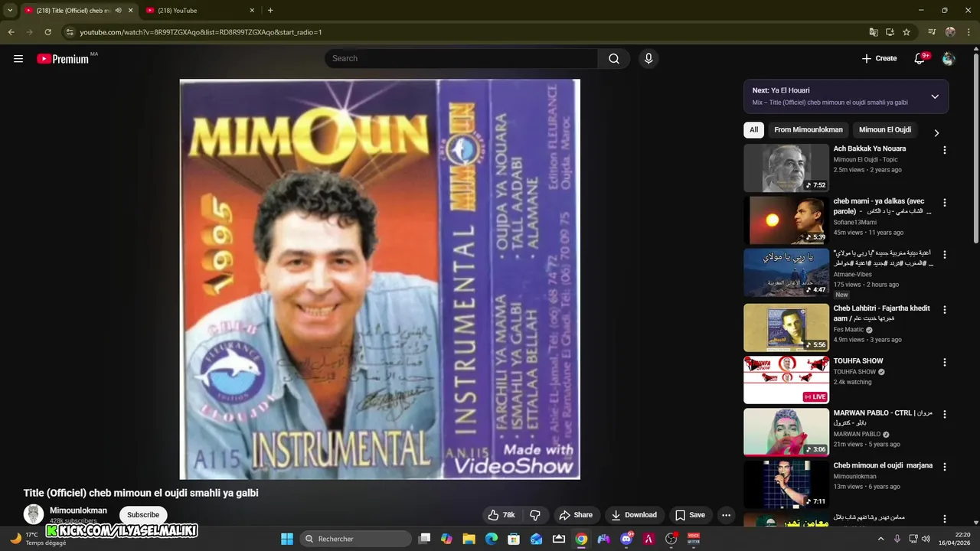This screenshot has height=551, width=980.
Task: Open options for MARWAN PABLO CTRL video
Action: [x=944, y=414]
